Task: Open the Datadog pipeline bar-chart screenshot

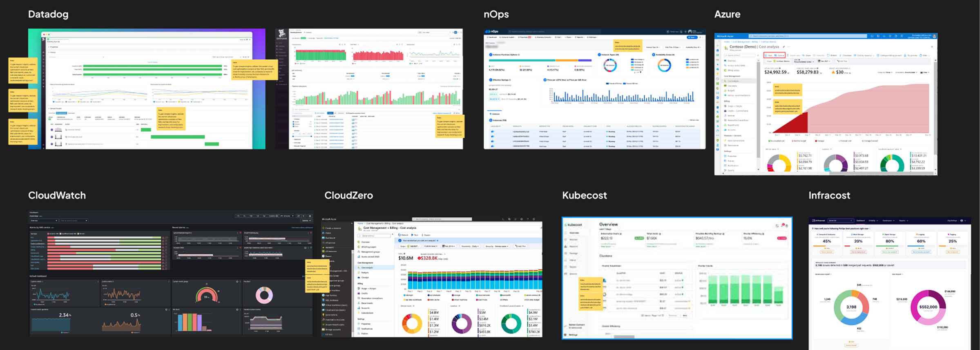Action: (x=369, y=89)
